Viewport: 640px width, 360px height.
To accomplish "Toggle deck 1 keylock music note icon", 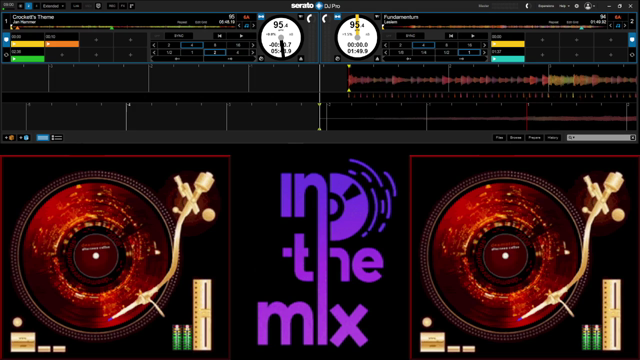I will point(247,25).
